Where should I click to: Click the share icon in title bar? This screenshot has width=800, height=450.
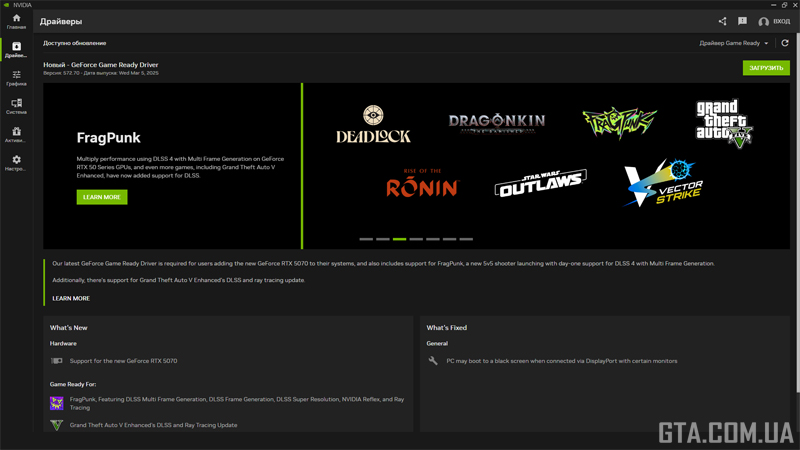tap(723, 21)
